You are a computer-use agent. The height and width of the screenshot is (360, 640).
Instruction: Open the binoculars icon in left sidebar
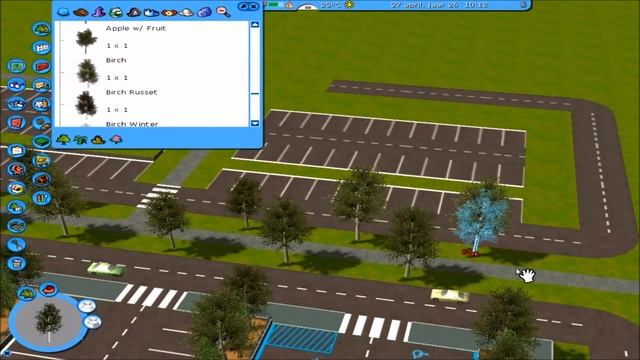point(16,85)
